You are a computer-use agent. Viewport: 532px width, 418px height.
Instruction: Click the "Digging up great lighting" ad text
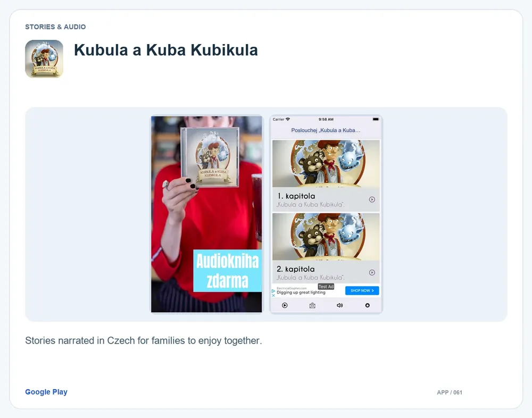301,292
